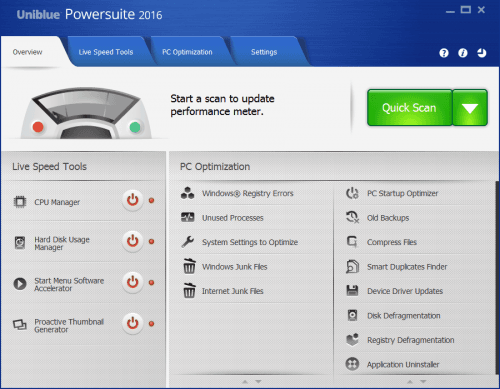This screenshot has height=389, width=500.
Task: Expand the Quick Scan dropdown arrow
Action: point(470,108)
